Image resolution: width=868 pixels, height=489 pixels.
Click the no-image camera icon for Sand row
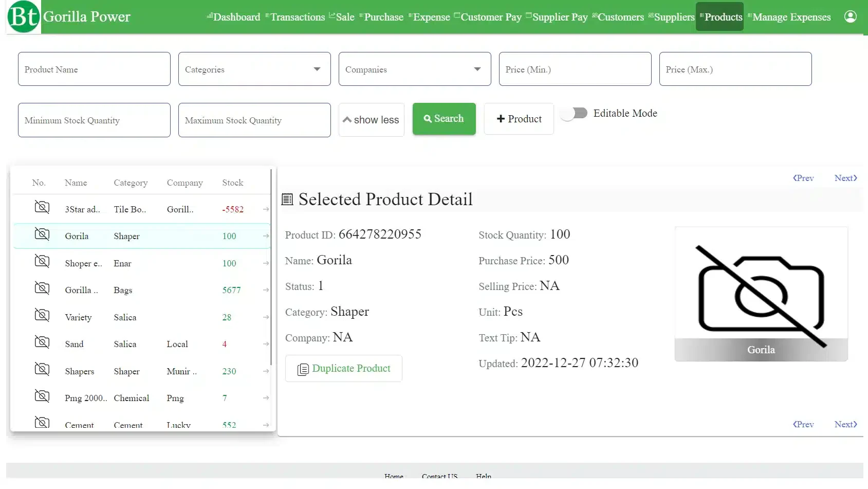(x=42, y=342)
